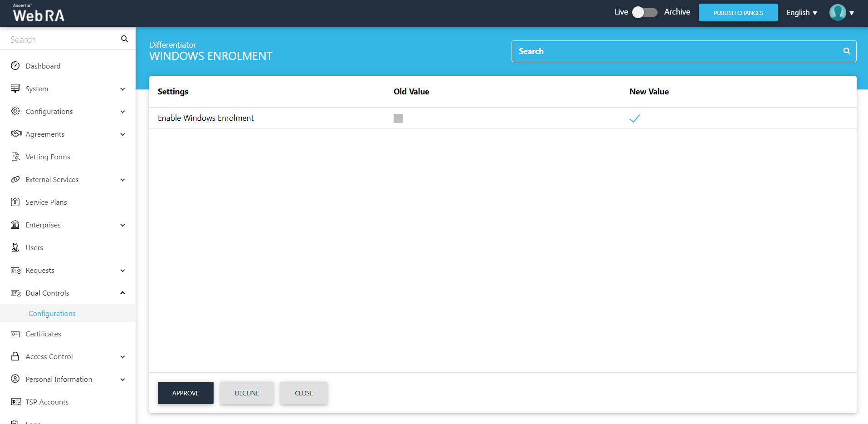
Task: Click the Dashboard gauge icon
Action: tap(15, 66)
